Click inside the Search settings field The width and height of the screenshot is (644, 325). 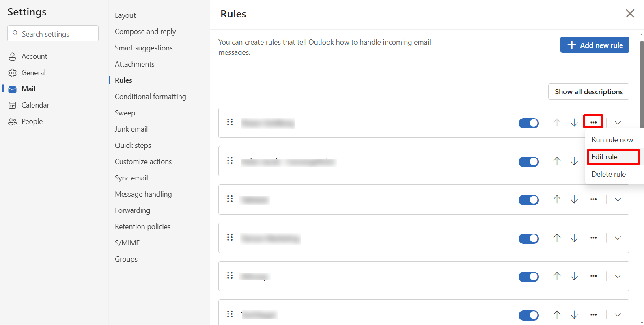coord(53,33)
